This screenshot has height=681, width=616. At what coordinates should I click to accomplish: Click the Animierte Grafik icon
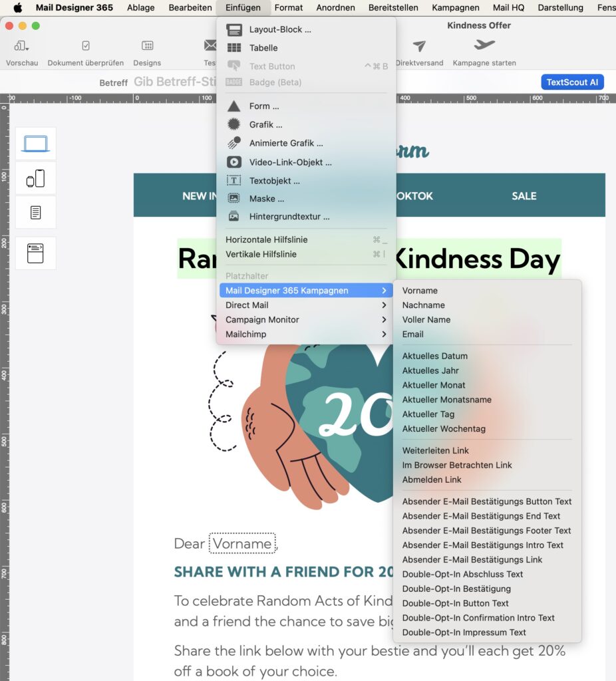click(x=233, y=143)
